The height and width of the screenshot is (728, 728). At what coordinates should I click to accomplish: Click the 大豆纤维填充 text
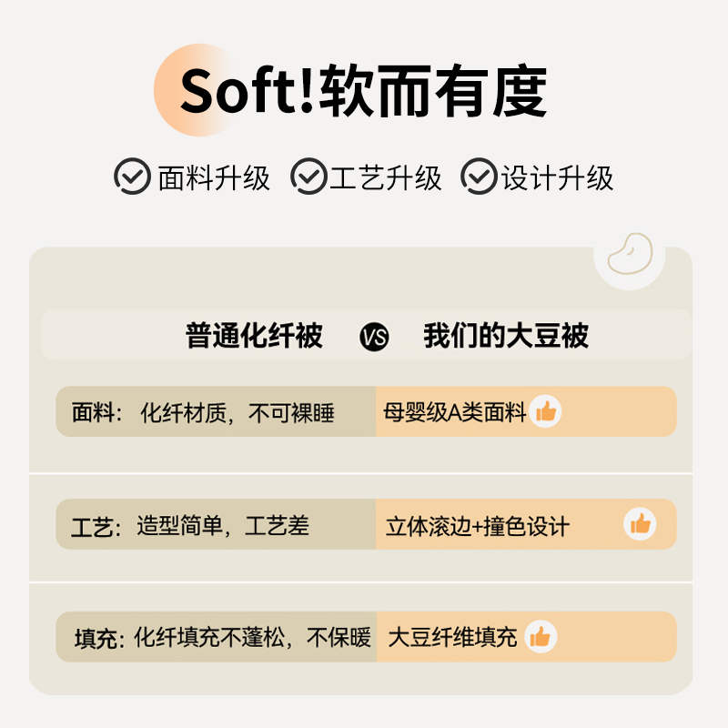coord(452,637)
